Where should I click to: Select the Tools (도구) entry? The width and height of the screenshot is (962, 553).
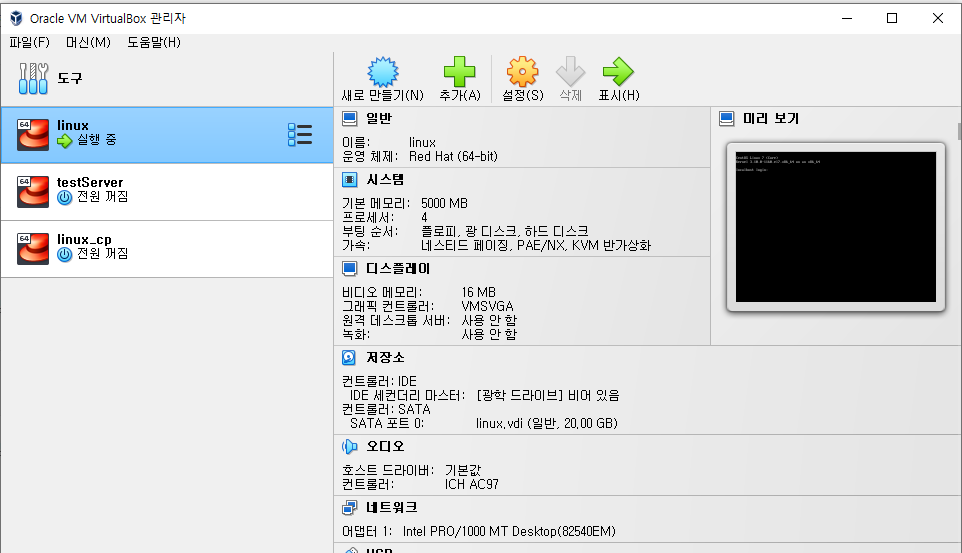click(167, 79)
